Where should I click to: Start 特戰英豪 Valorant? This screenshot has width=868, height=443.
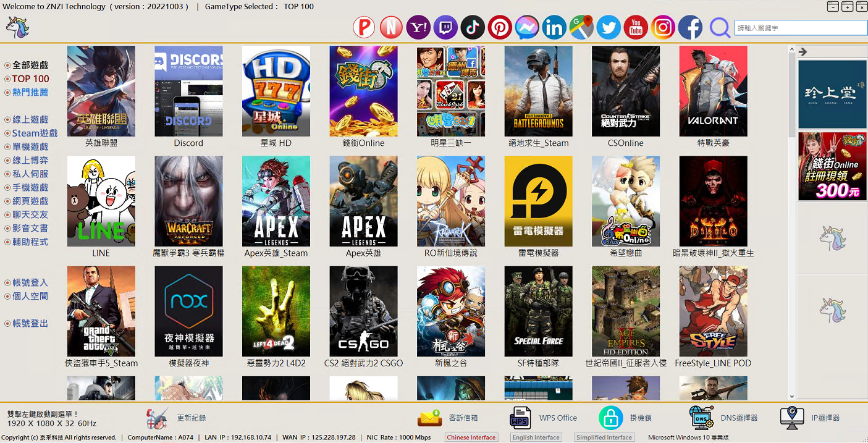[x=714, y=91]
